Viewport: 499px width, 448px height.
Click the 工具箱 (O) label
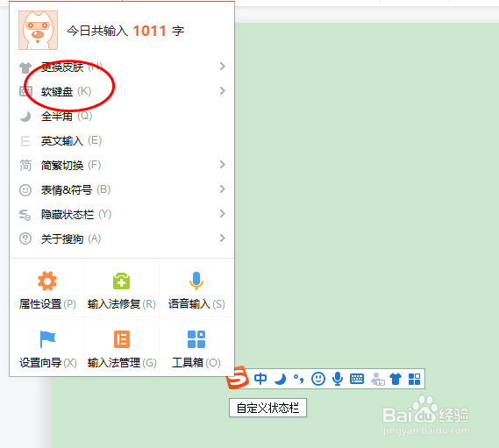pyautogui.click(x=196, y=363)
